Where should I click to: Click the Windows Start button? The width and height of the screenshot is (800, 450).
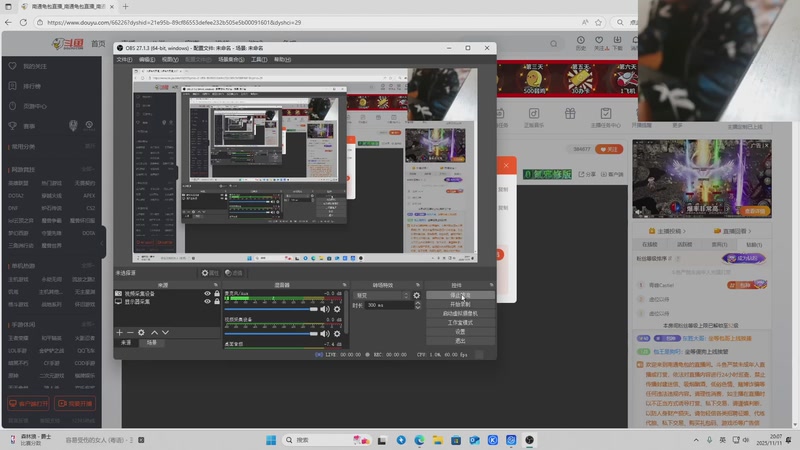coord(271,440)
